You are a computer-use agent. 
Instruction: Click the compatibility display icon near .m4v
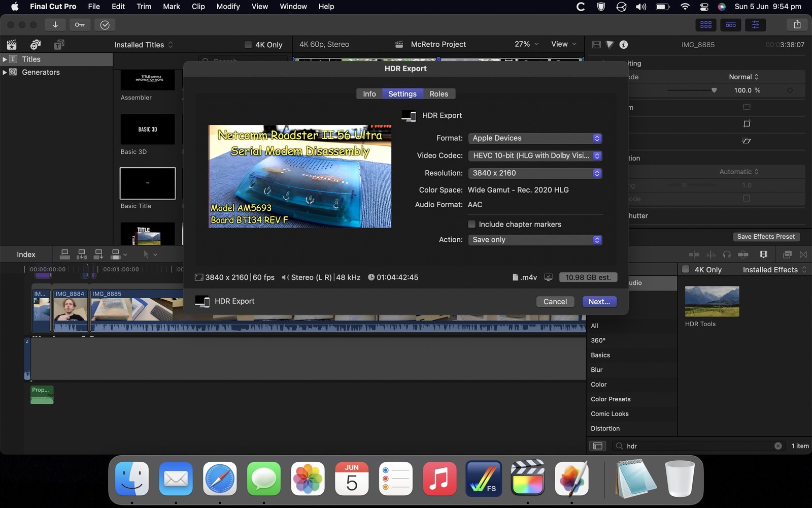click(x=548, y=277)
